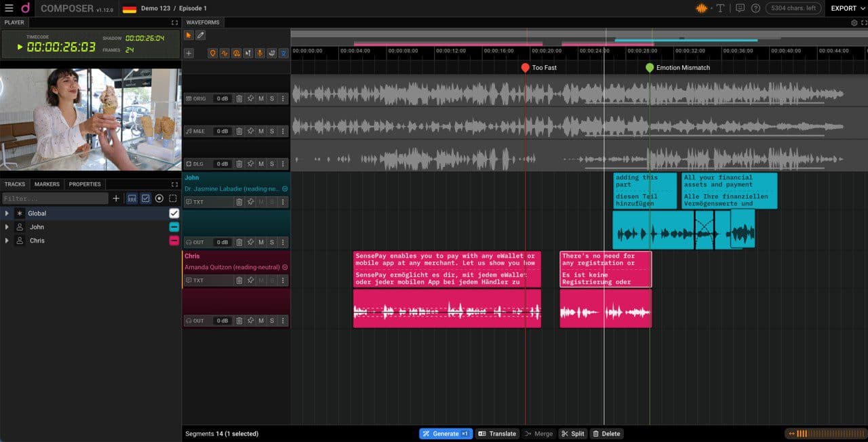The height and width of the screenshot is (442, 868).
Task: Switch to the MARKERS tab
Action: (x=47, y=184)
